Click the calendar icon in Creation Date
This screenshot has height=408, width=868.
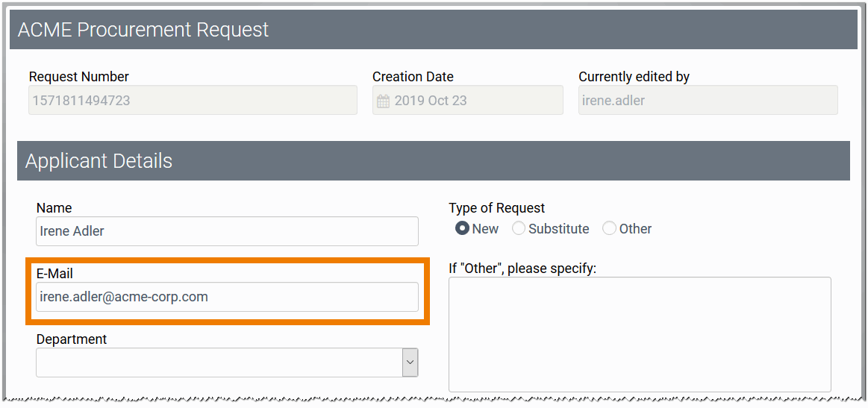tap(383, 101)
